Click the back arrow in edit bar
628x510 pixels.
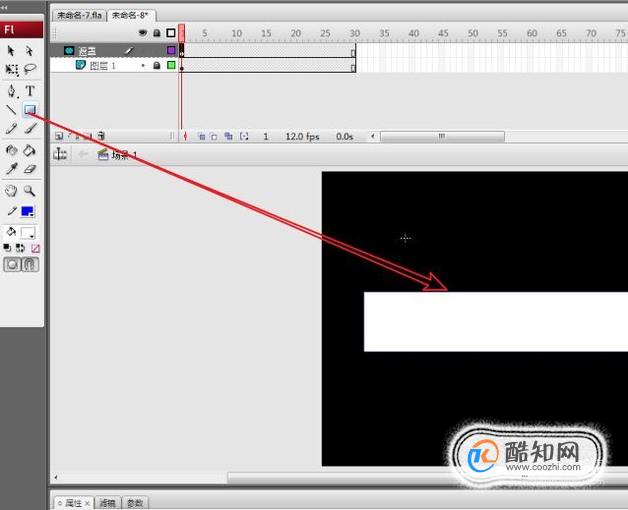83,154
